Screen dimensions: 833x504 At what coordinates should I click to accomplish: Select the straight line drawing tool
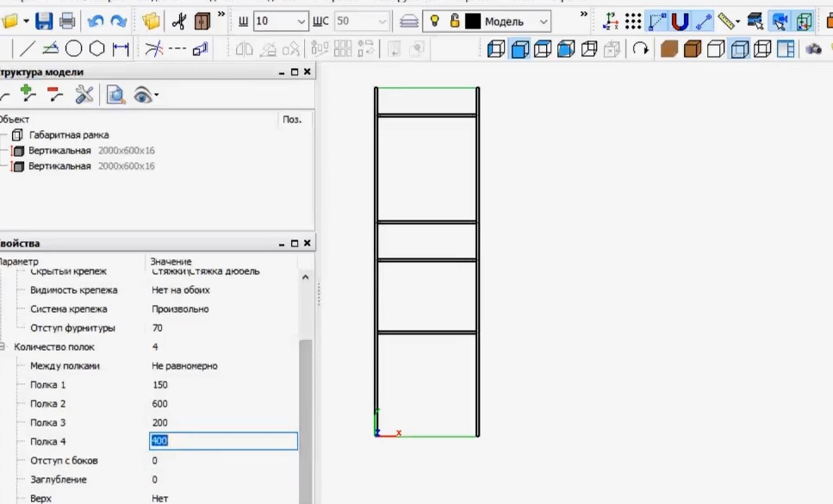click(27, 49)
